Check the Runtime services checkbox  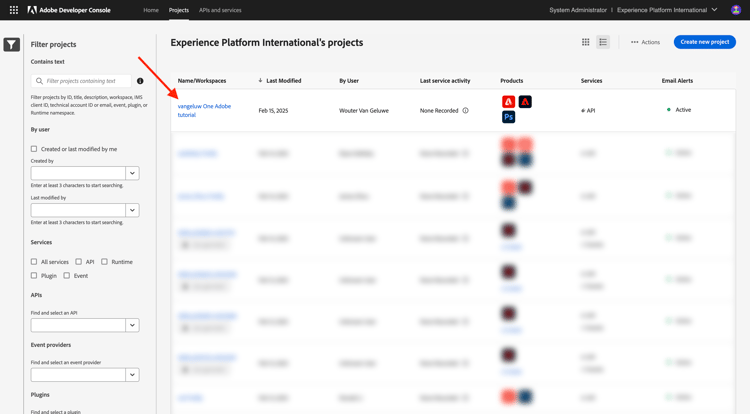[x=104, y=261]
